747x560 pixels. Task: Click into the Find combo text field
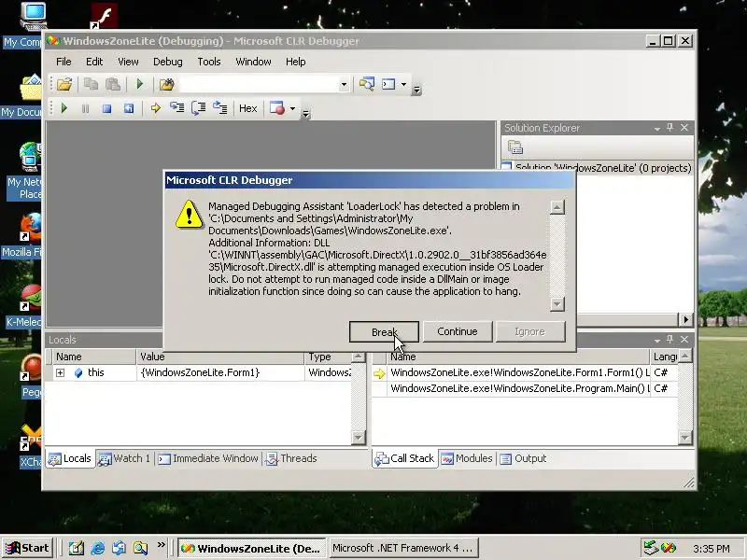260,85
